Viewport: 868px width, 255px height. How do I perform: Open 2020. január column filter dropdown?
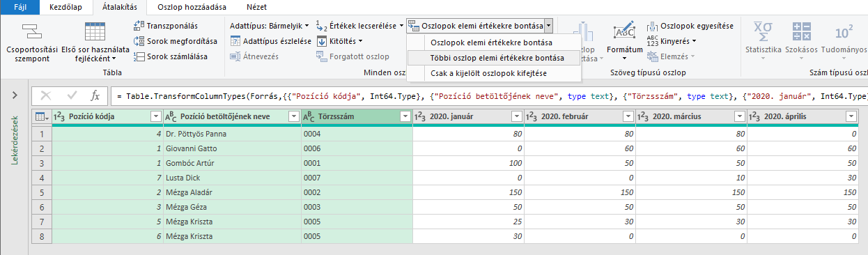click(x=516, y=116)
